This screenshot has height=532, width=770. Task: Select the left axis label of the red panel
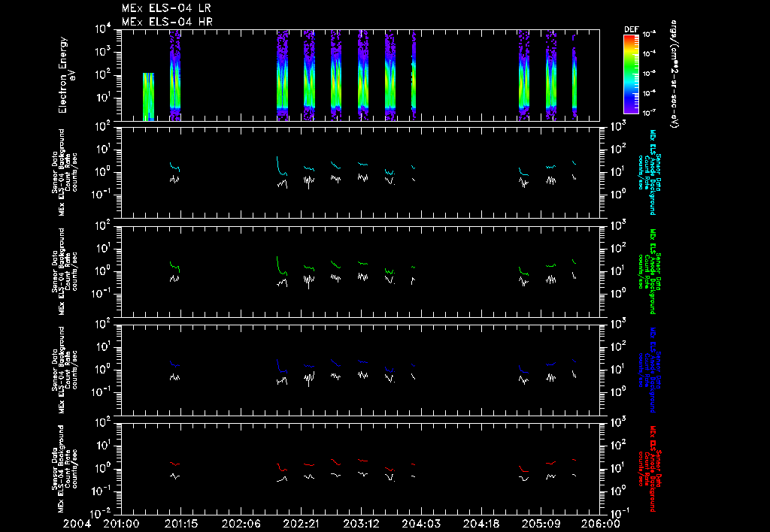[x=65, y=469]
